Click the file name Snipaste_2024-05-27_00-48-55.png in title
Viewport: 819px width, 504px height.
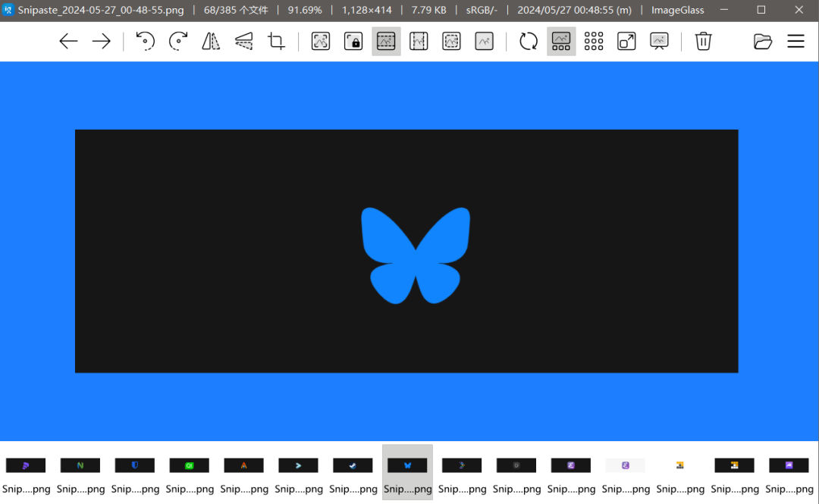101,10
